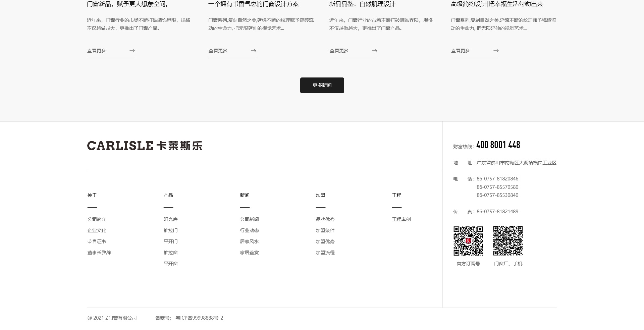Screen dimensions: 644x330
Task: Open the 荣誉证书 link
Action: click(97, 241)
